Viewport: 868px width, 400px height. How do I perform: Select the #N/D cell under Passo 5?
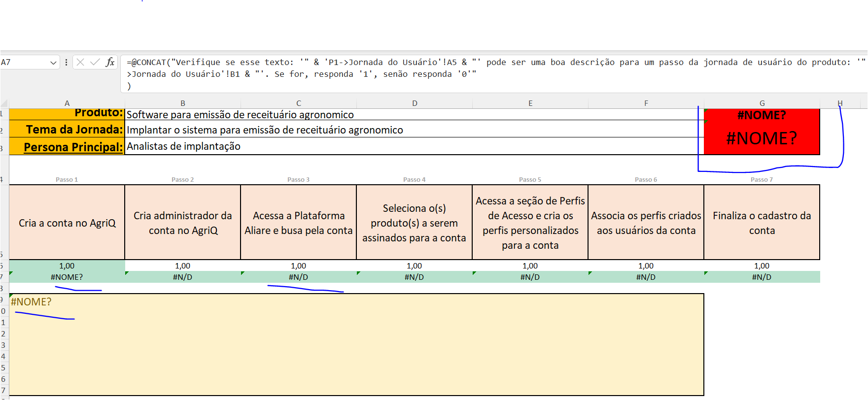(x=530, y=277)
